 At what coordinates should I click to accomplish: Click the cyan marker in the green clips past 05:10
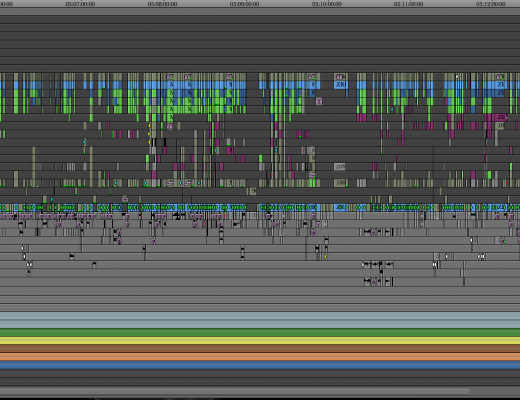(392, 109)
